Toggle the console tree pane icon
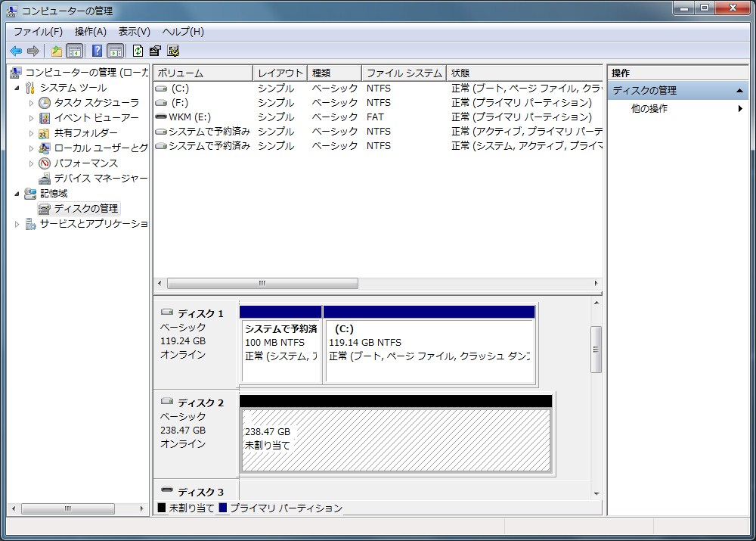The width and height of the screenshot is (756, 541). [73, 51]
